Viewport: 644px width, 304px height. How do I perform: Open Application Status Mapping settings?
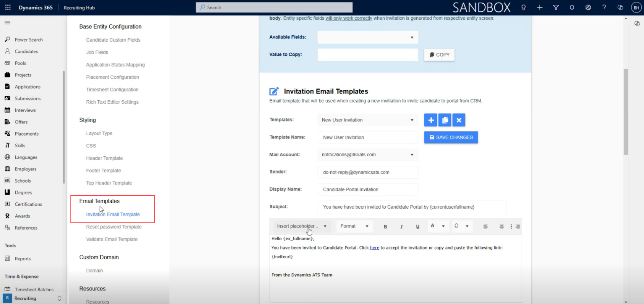(115, 65)
